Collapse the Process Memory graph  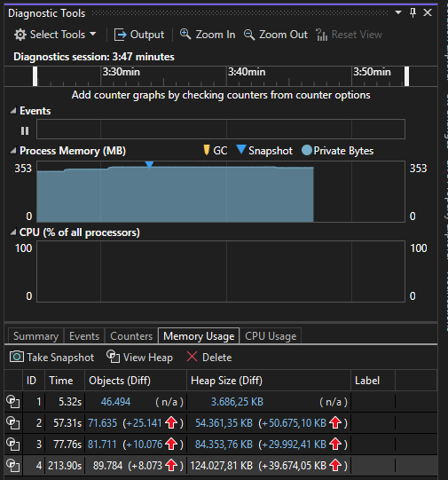[12, 151]
